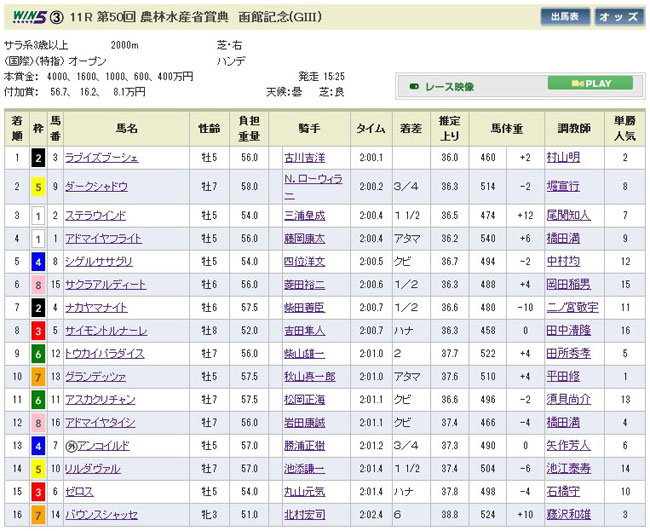
Task: Open horse ラブイズブーシェ details
Action: tap(102, 157)
